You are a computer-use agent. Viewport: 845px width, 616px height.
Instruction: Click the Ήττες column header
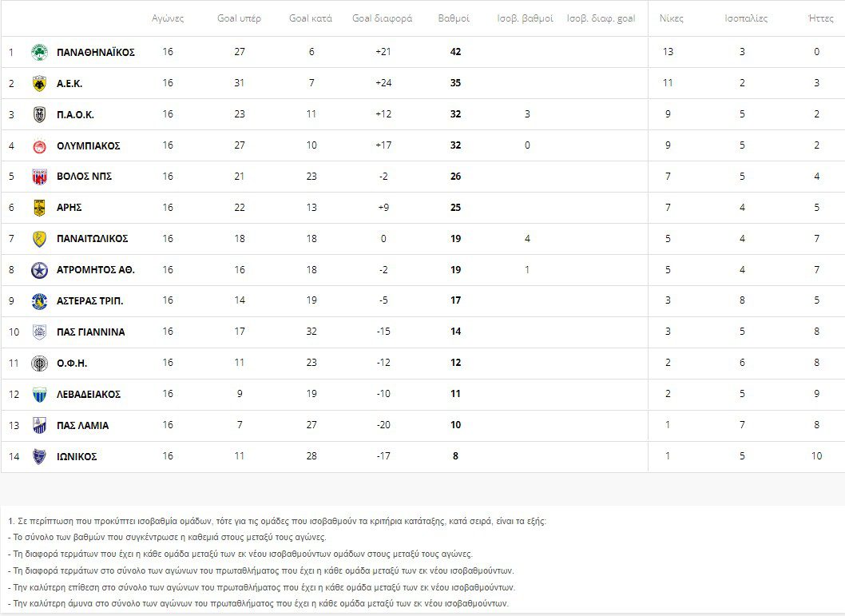(x=821, y=18)
